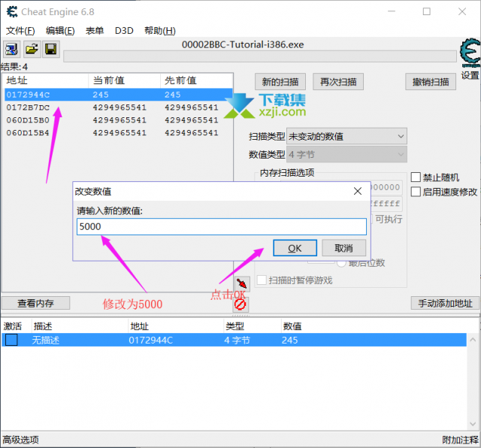
Task: Open the 帮助(H) menu
Action: tap(160, 31)
